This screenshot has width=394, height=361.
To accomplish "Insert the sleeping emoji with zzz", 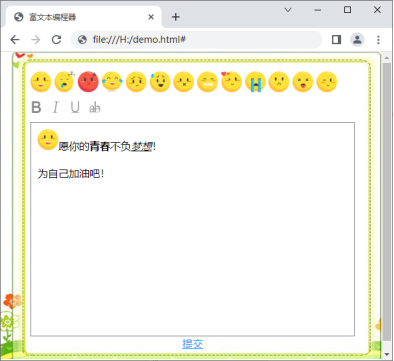I will point(65,82).
